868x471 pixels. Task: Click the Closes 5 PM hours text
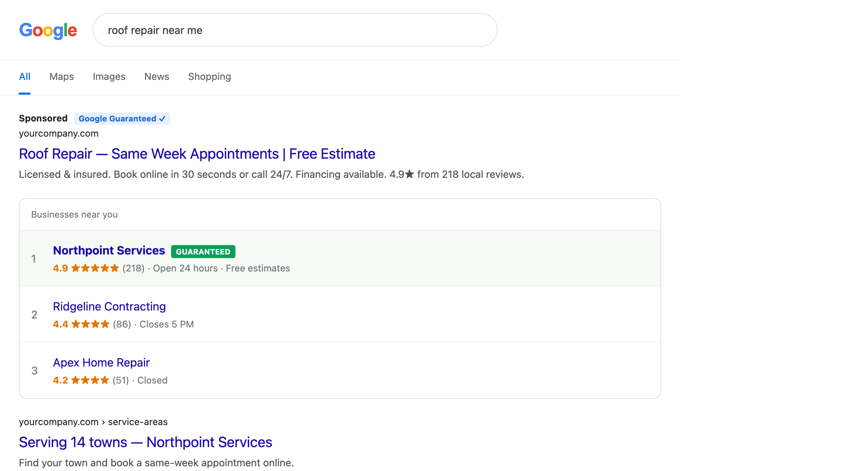(x=167, y=324)
